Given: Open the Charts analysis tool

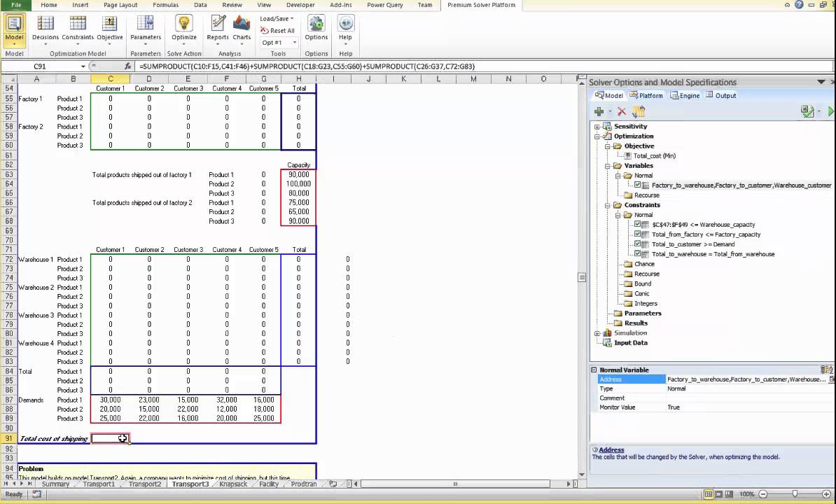Looking at the screenshot, I should point(242,29).
